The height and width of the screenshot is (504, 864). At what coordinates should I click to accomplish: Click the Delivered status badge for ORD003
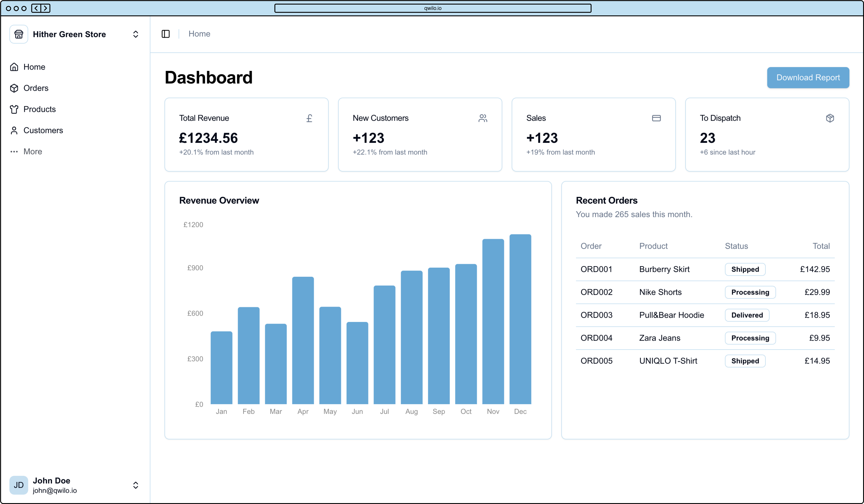coord(747,315)
